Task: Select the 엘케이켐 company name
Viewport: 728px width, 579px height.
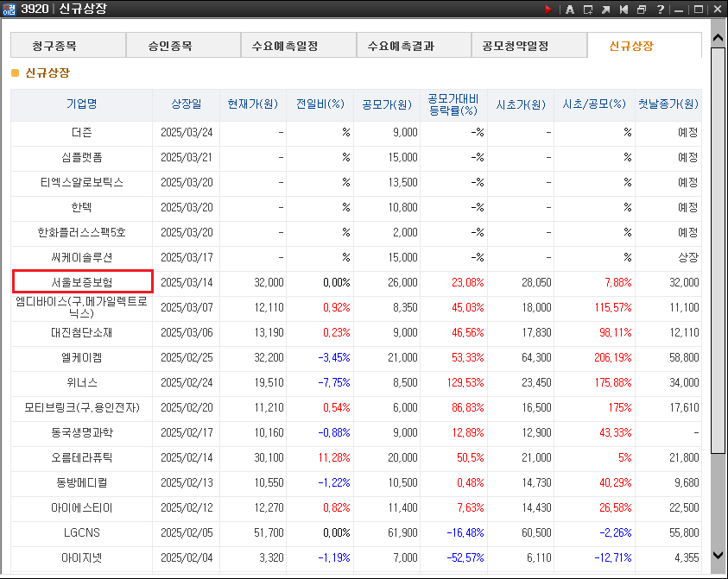Action: [x=82, y=358]
